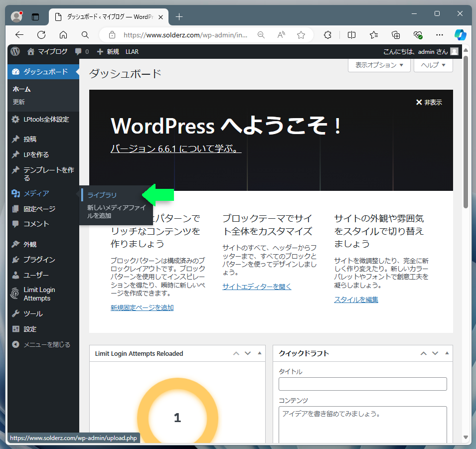The image size is (476, 449).
Task: Toggle split screen view
Action: [x=351, y=35]
